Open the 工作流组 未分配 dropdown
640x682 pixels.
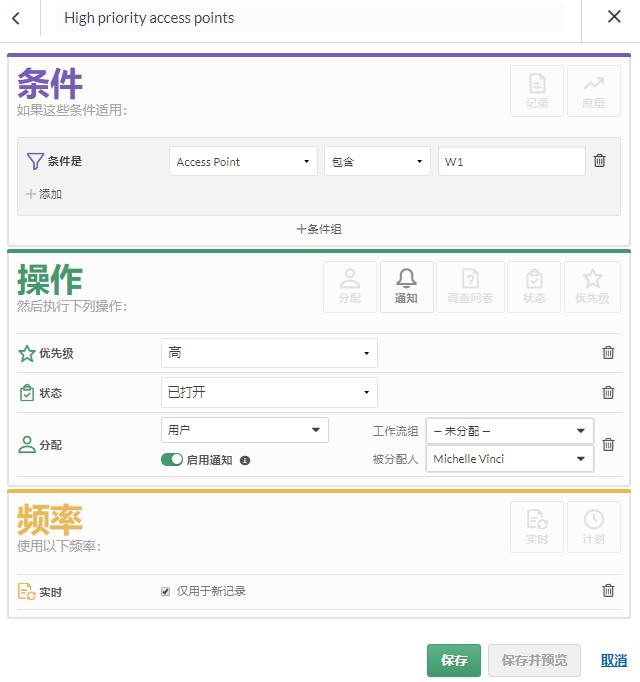tap(509, 431)
